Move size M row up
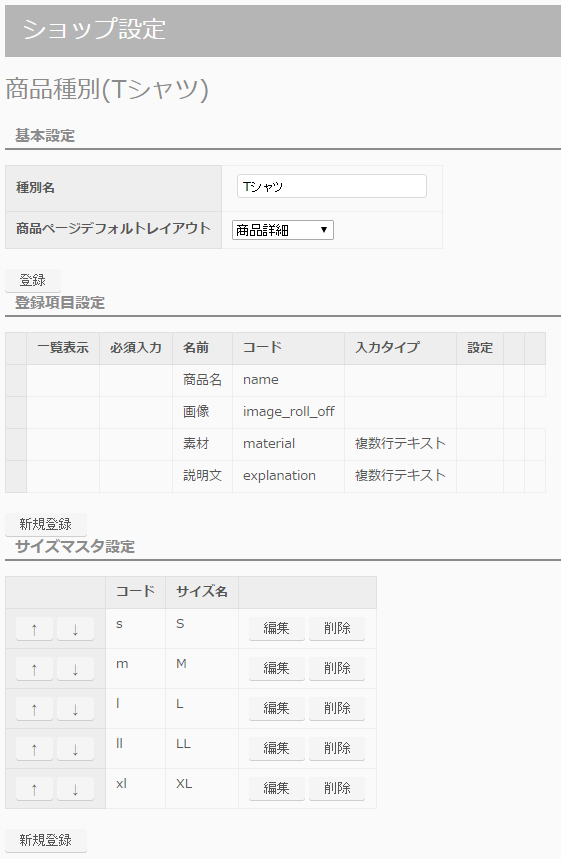Screen dimensions: 561x859 35,668
